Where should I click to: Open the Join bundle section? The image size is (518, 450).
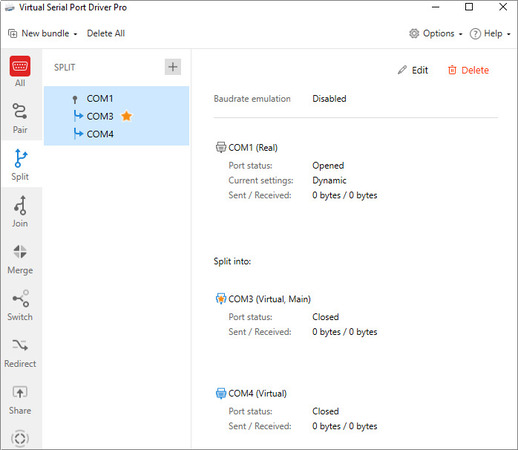click(x=20, y=212)
